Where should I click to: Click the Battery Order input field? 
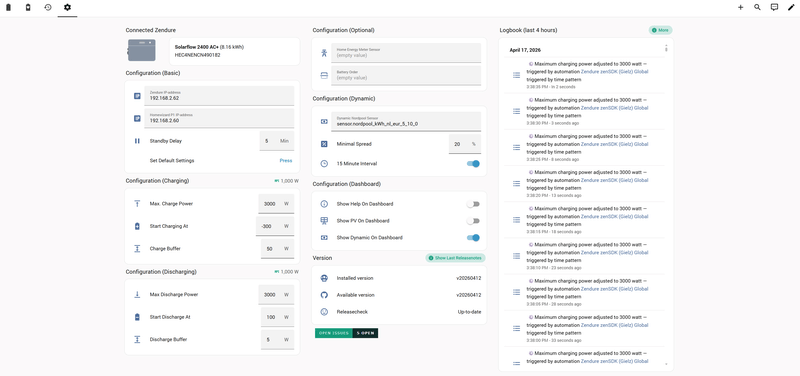(406, 75)
